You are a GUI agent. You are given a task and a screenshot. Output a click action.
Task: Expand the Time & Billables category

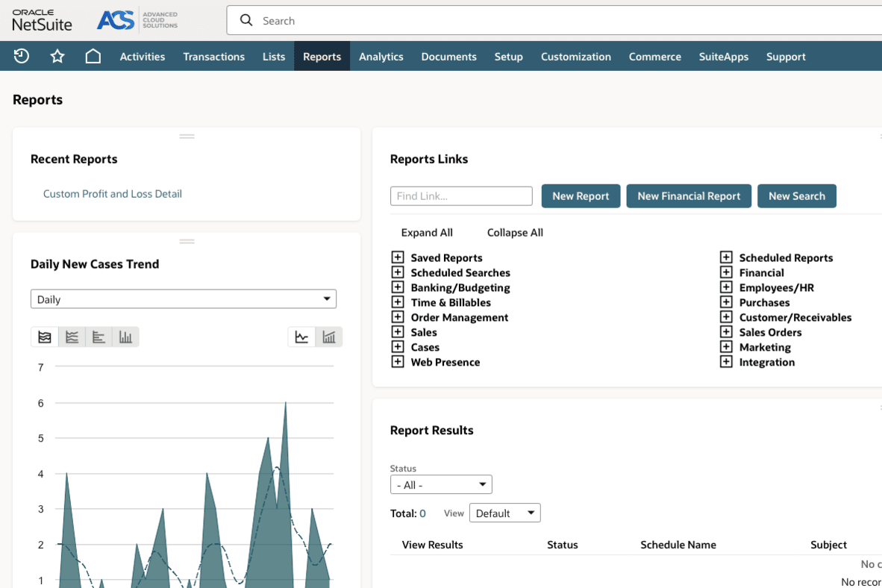tap(398, 302)
